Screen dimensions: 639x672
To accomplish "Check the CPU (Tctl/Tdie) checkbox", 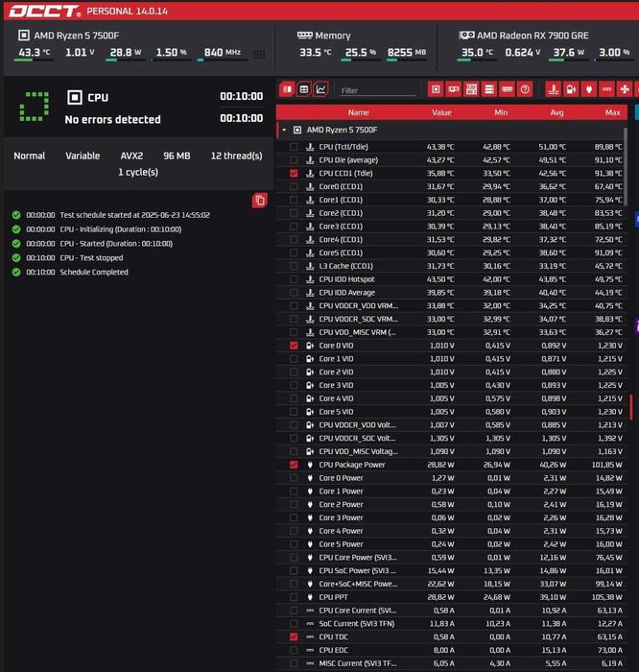I will (294, 147).
